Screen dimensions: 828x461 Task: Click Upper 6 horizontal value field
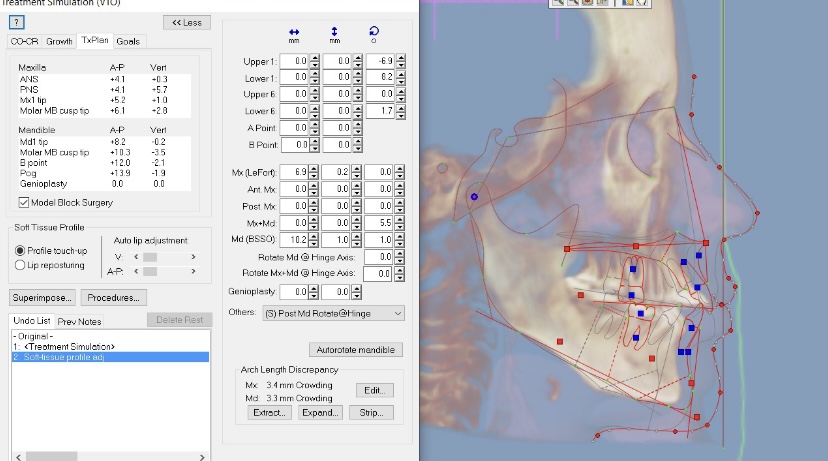[x=295, y=94]
